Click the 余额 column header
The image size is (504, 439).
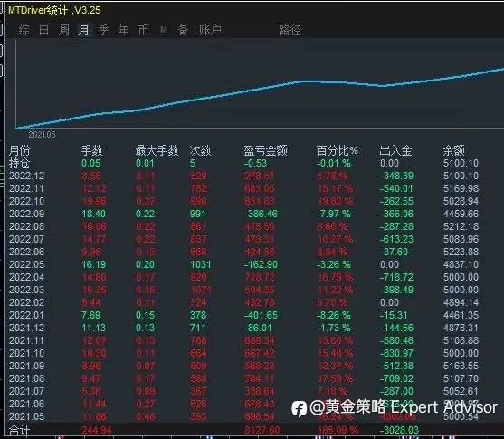(454, 150)
